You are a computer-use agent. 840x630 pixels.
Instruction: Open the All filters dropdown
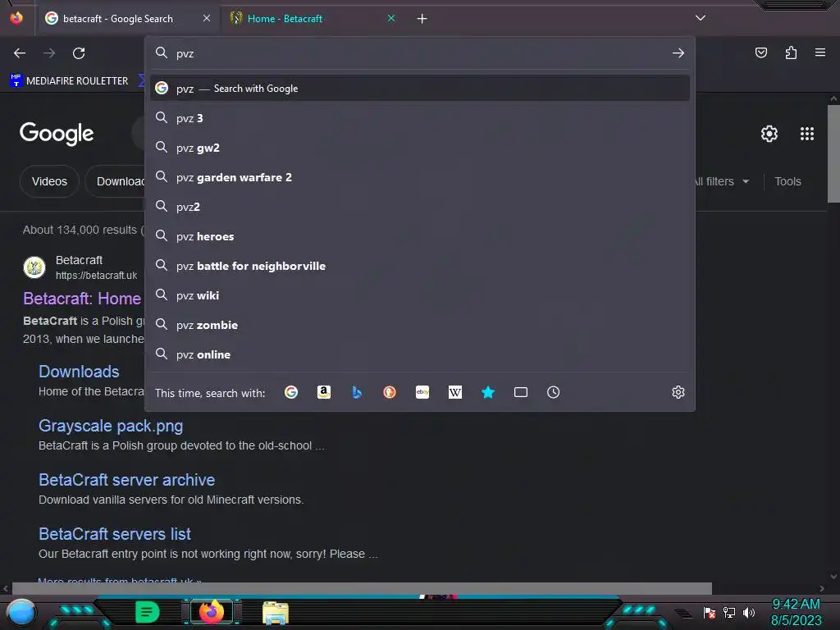coord(722,181)
